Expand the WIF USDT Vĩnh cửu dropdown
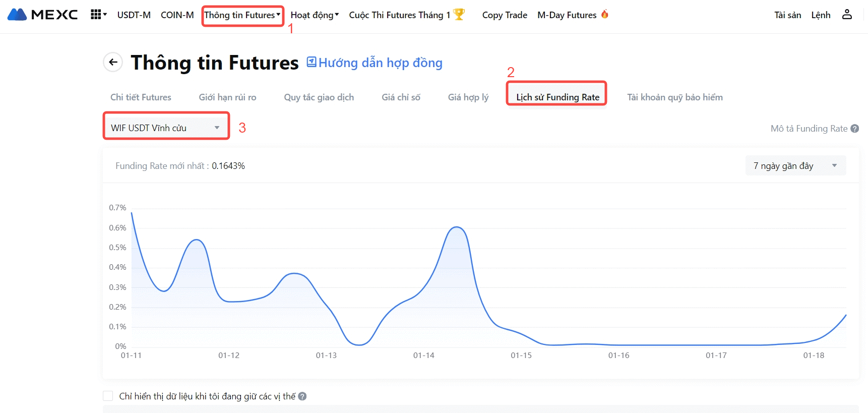The width and height of the screenshot is (868, 413). click(x=166, y=128)
